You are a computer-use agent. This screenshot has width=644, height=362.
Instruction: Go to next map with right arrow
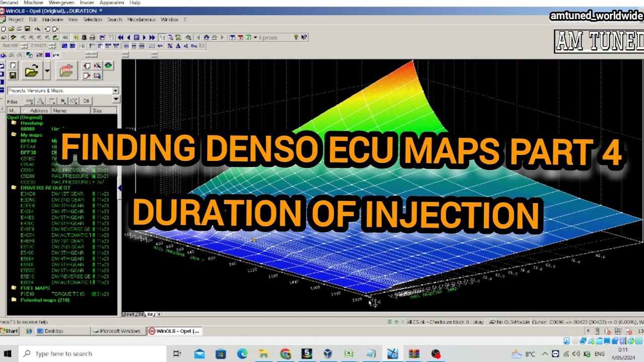tap(144, 38)
